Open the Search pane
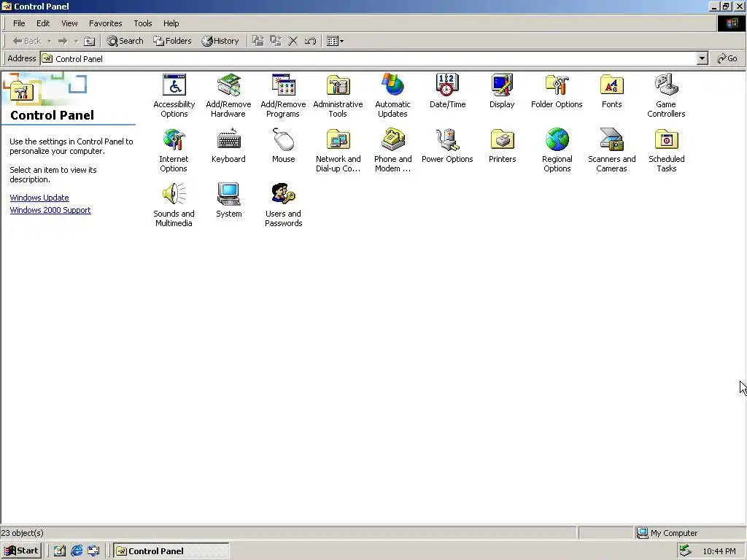Image resolution: width=747 pixels, height=560 pixels. [x=125, y=41]
